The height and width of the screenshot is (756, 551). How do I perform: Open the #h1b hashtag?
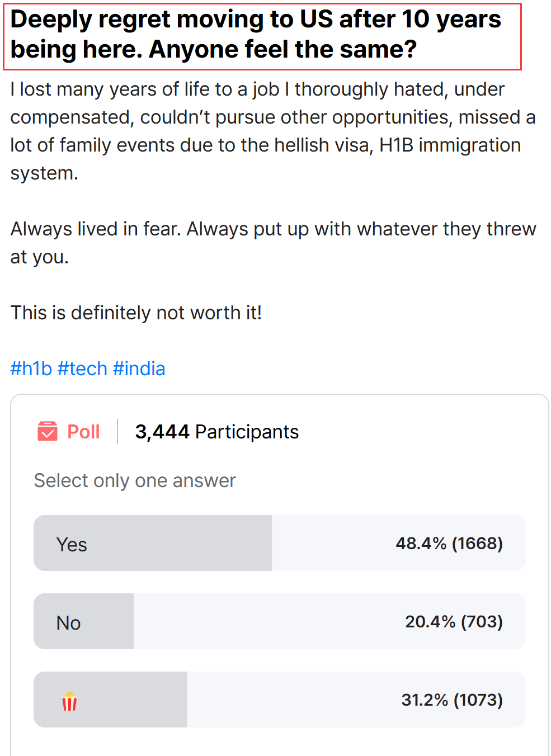click(x=31, y=368)
